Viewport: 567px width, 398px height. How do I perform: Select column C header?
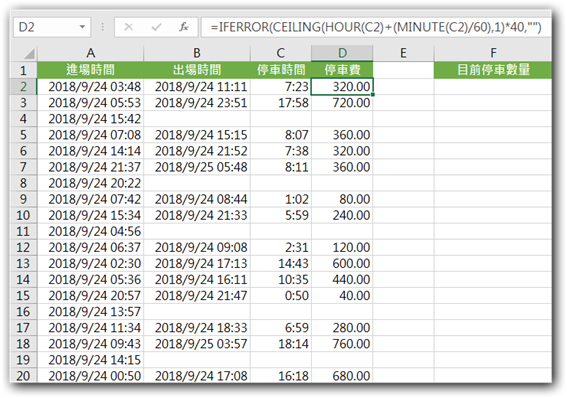281,53
